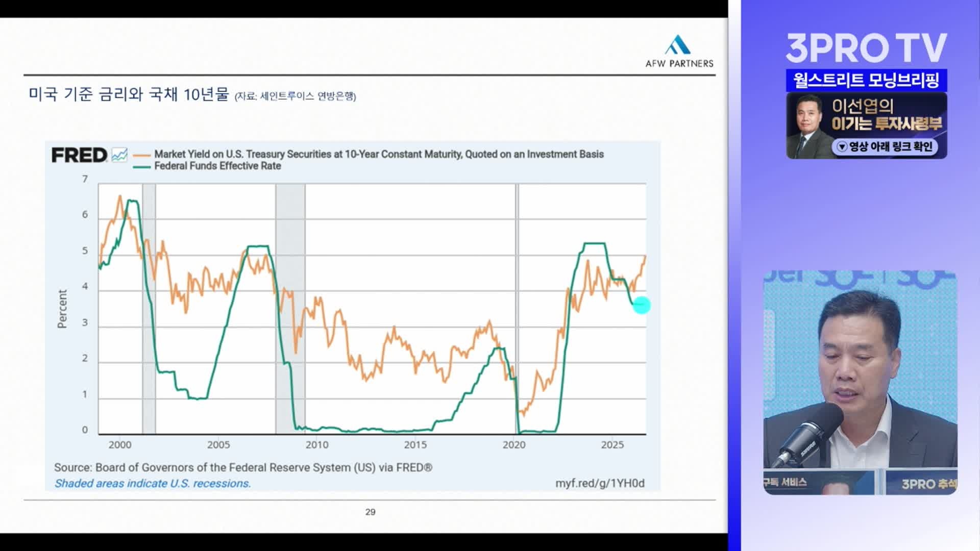Screen dimensions: 980x551
Task: Click the FRED chart line icon
Action: 119,155
